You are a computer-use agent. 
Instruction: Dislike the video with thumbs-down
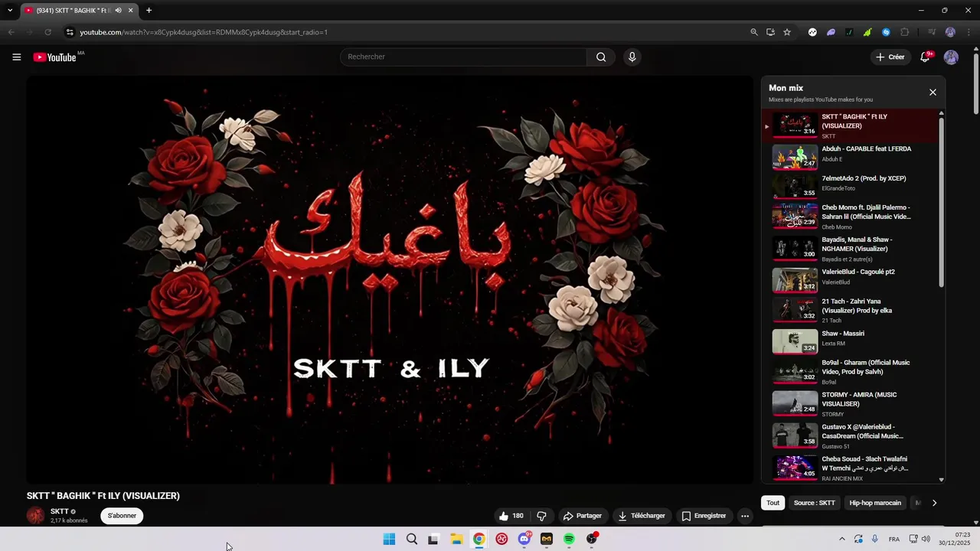(541, 516)
